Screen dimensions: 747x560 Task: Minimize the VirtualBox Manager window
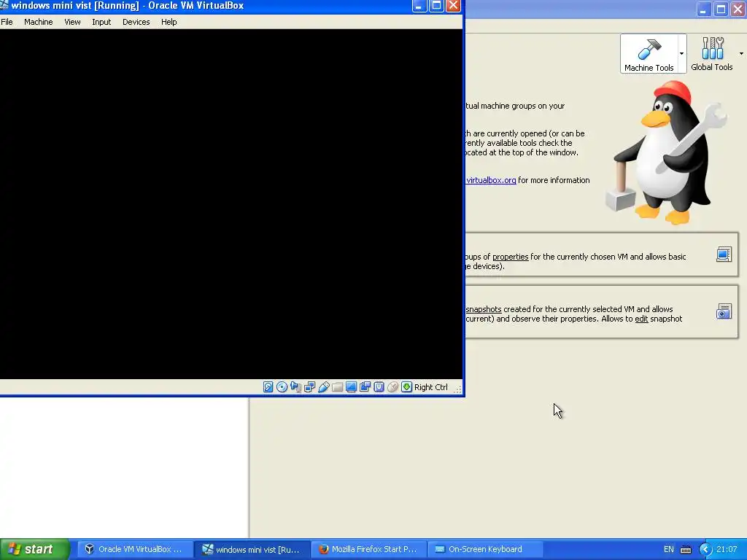coord(704,9)
